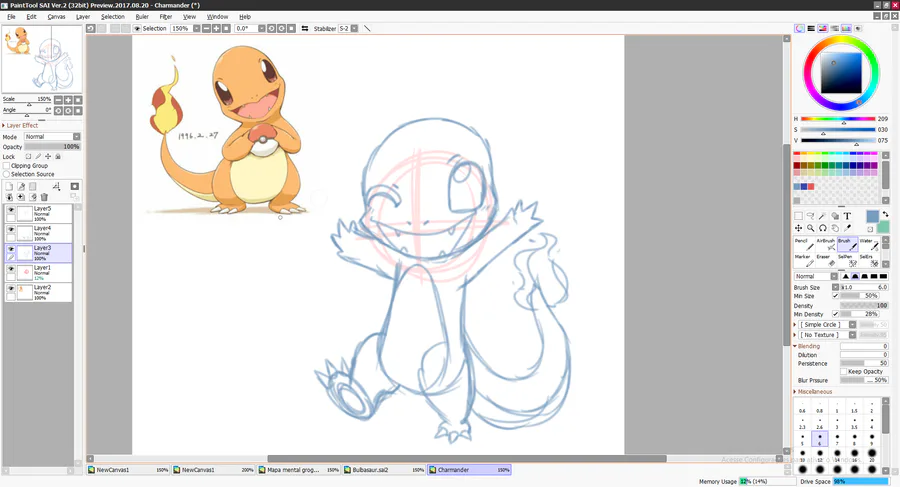Open the No Texture dropdown

(x=852, y=335)
